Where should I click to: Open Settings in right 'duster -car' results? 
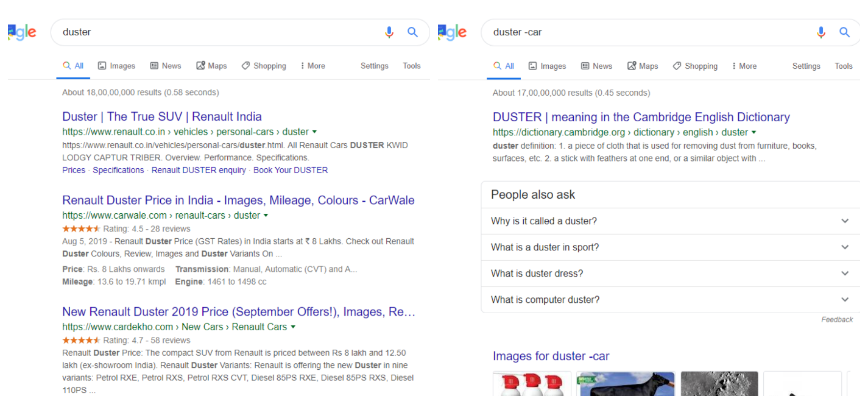(x=806, y=66)
